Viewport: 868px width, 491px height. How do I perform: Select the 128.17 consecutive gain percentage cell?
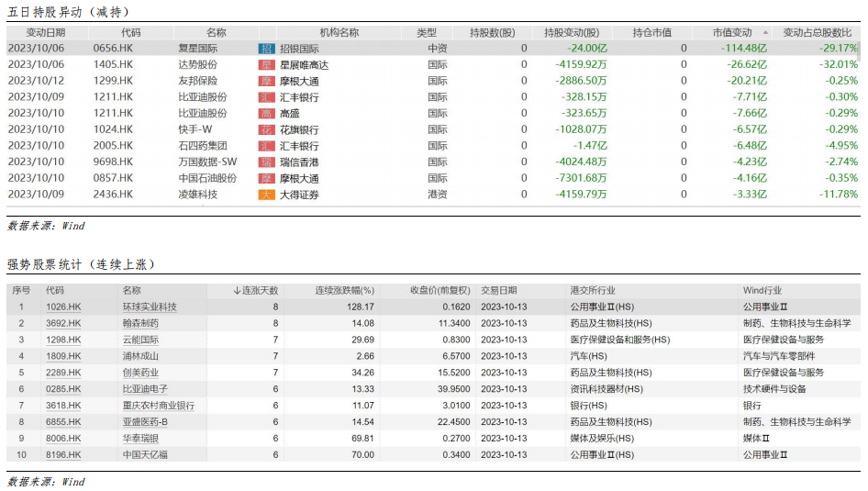[361, 307]
